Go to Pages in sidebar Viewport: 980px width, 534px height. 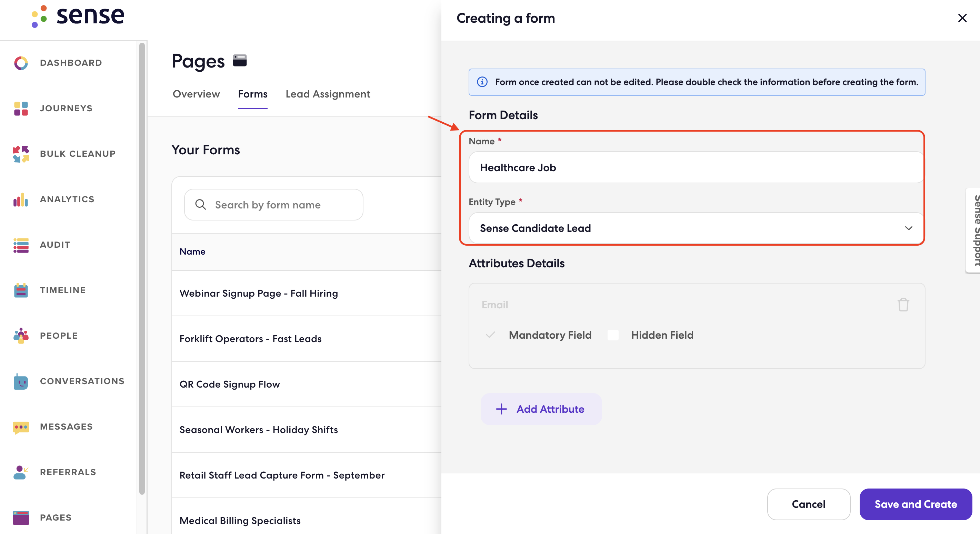click(x=56, y=518)
